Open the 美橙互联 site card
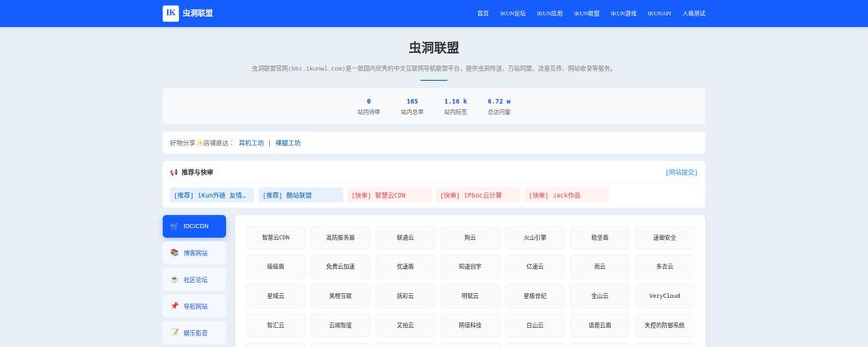 tap(341, 296)
